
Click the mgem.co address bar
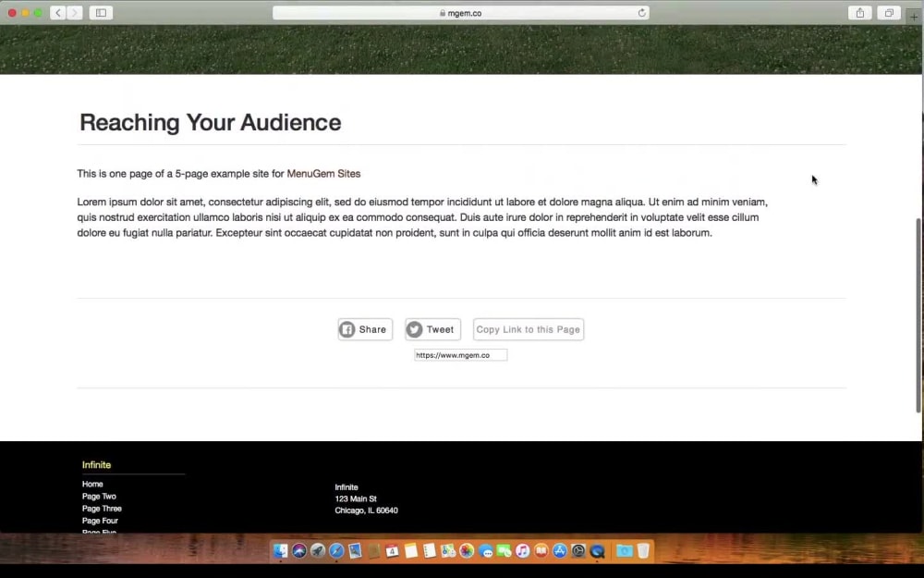(x=461, y=12)
